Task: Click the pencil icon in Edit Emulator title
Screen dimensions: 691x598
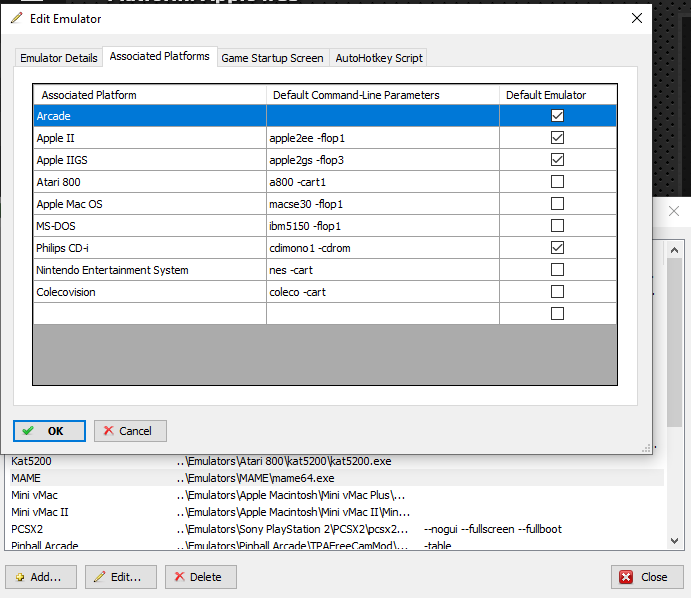Action: click(x=17, y=18)
